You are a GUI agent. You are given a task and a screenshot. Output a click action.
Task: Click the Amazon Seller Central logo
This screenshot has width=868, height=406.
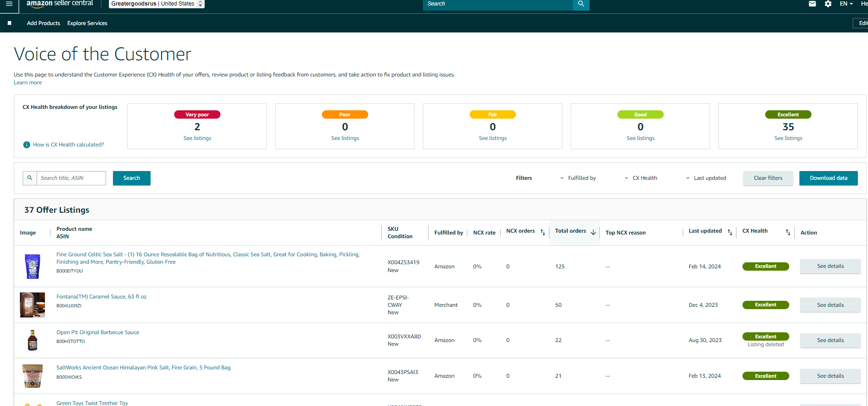(60, 4)
